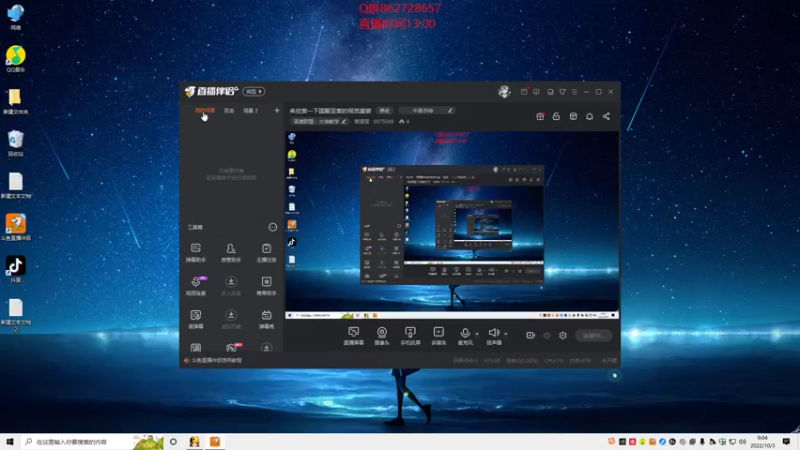Click the layout icon next to bell
This screenshot has width=800, height=450.
573,116
